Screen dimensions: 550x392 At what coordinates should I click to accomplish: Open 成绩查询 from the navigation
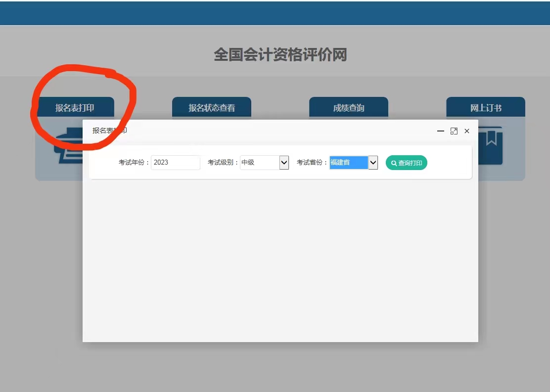click(348, 107)
